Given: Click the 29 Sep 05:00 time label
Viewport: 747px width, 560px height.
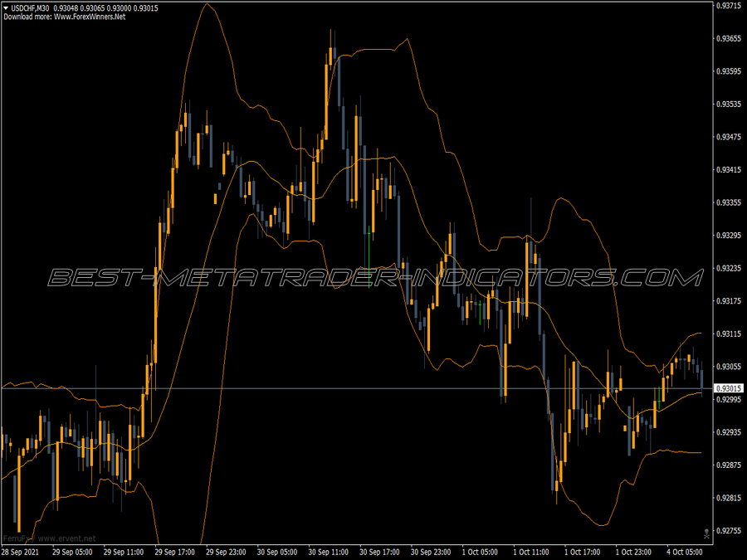Looking at the screenshot, I should point(72,553).
